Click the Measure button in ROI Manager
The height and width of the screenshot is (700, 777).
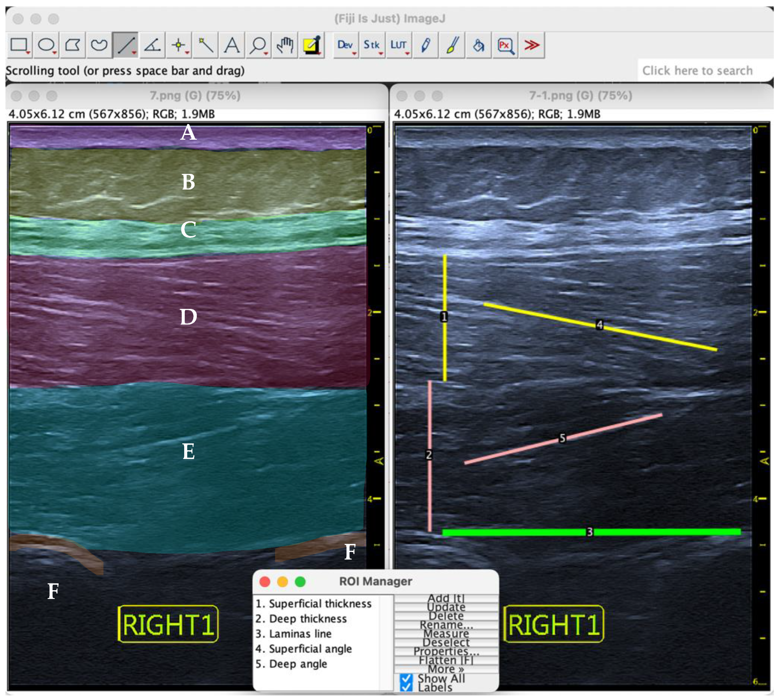(446, 633)
